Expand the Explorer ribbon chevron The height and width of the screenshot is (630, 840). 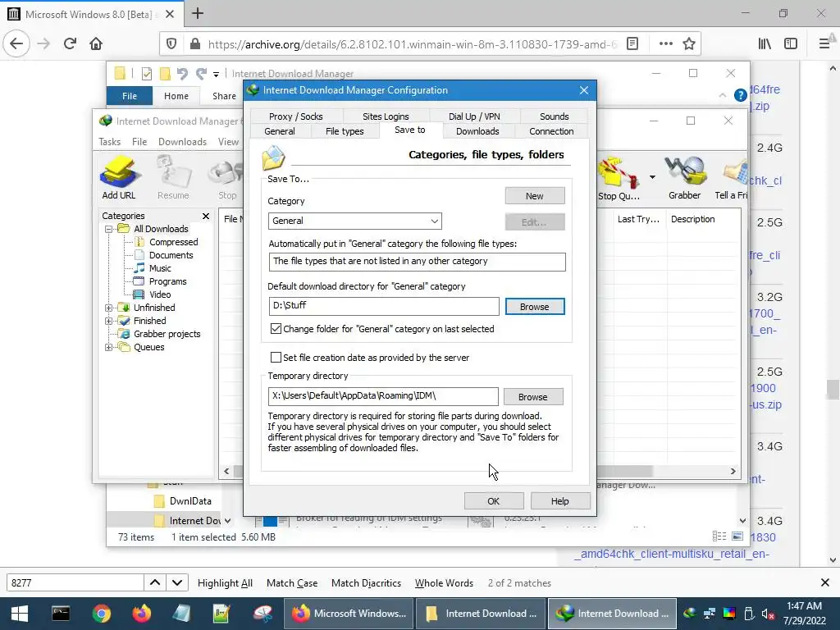pos(723,95)
